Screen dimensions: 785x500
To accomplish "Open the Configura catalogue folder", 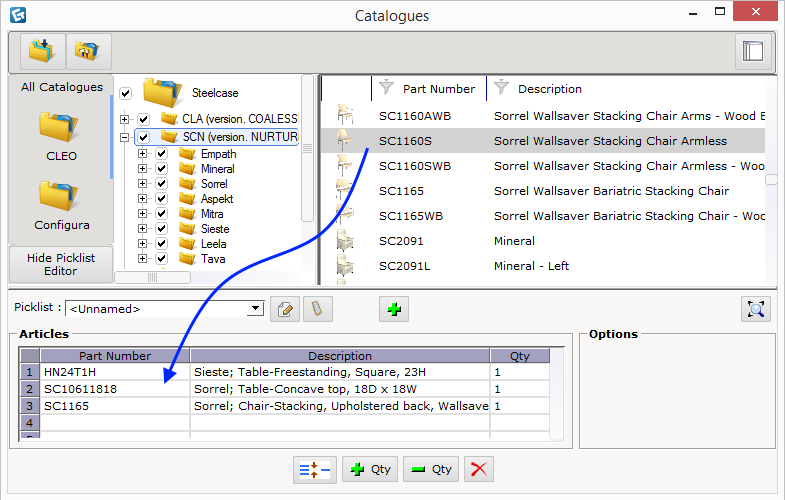I will [59, 196].
